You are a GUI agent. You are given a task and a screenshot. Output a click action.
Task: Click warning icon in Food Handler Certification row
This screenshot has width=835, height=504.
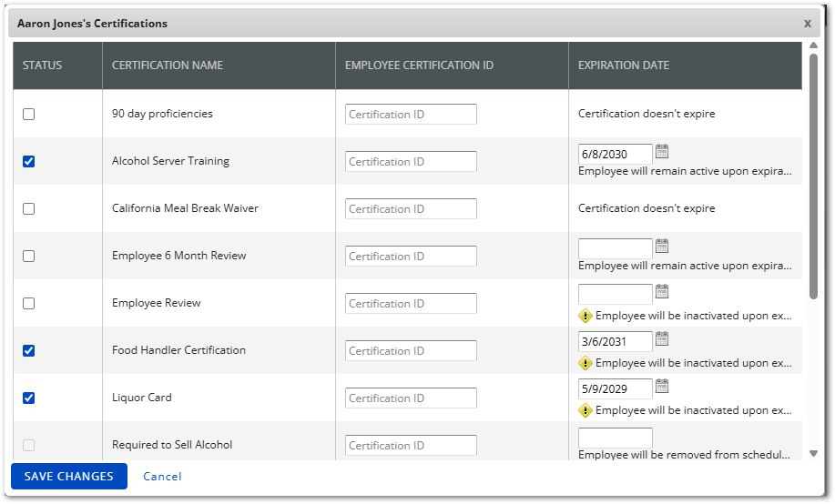pos(586,363)
